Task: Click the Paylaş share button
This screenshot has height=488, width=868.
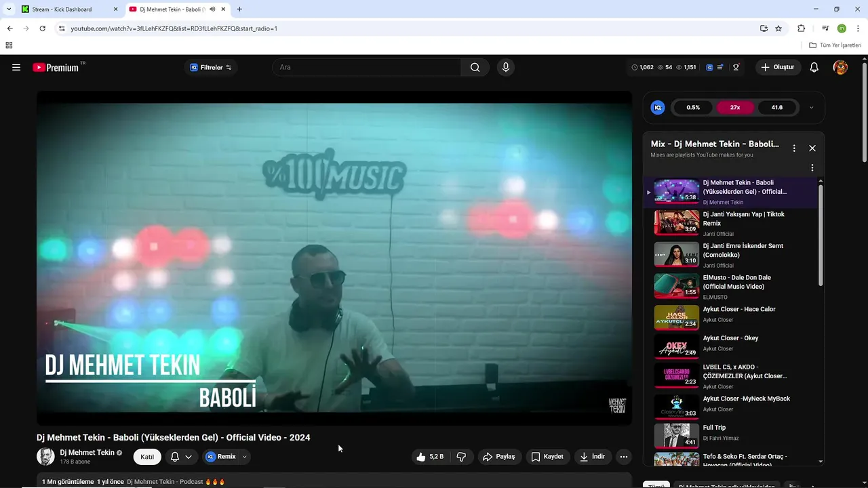Action: click(x=499, y=457)
